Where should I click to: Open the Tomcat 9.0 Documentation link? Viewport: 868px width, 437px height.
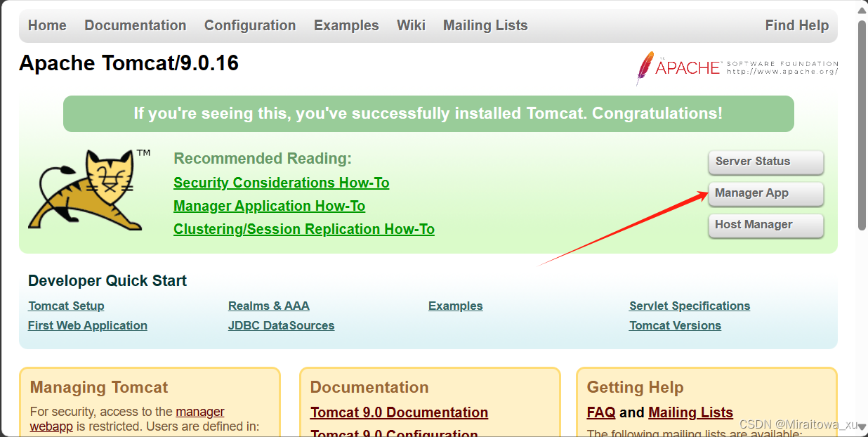point(399,412)
